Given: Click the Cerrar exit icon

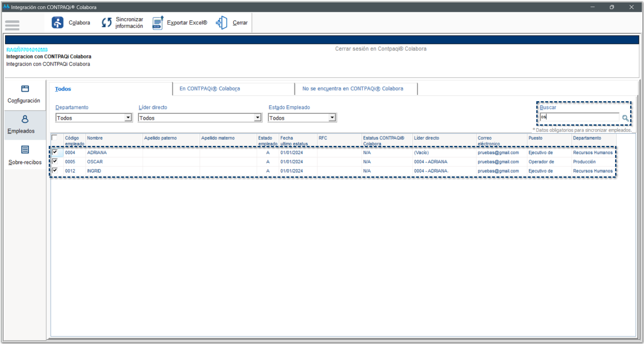Looking at the screenshot, I should (x=222, y=23).
